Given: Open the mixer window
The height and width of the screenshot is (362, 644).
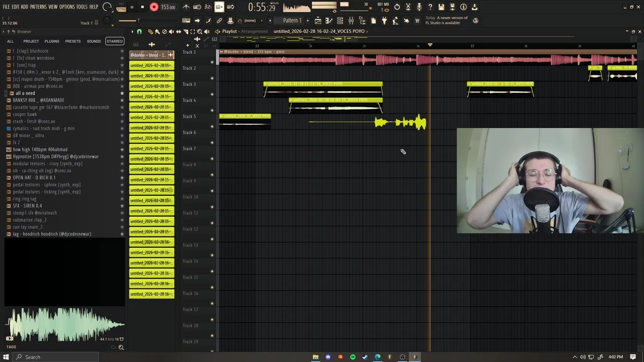Looking at the screenshot, I should (351, 21).
